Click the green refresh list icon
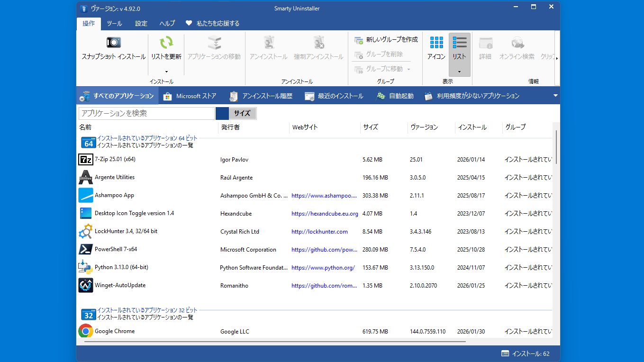 (x=166, y=43)
